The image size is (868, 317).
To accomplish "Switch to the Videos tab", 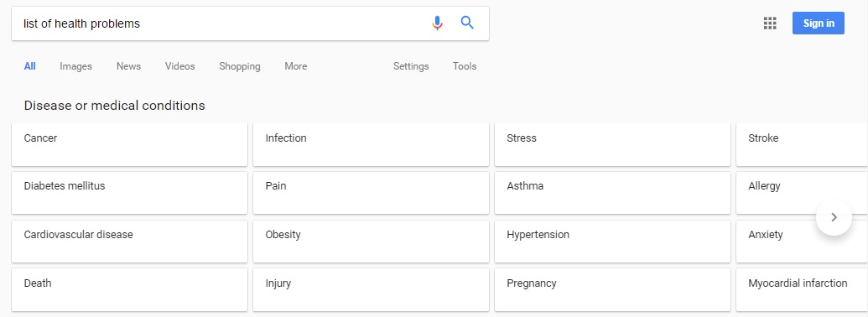I will 180,66.
